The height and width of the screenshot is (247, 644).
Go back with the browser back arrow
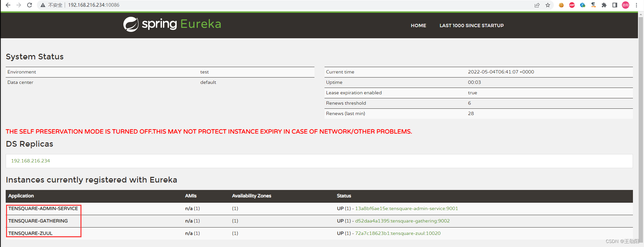click(8, 5)
